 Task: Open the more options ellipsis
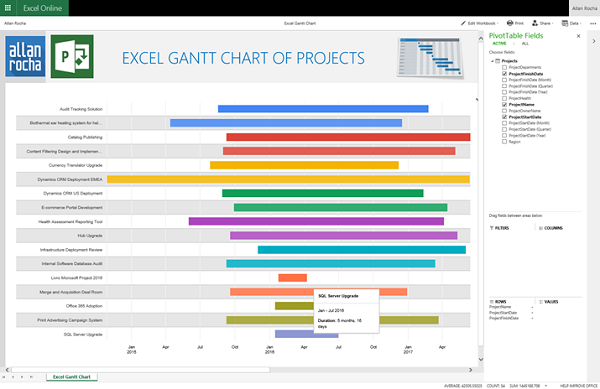point(593,23)
